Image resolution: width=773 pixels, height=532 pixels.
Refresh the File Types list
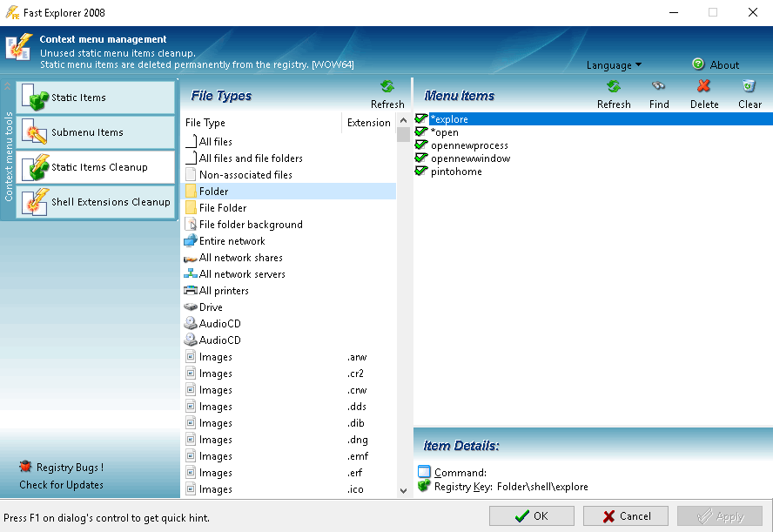click(x=387, y=95)
